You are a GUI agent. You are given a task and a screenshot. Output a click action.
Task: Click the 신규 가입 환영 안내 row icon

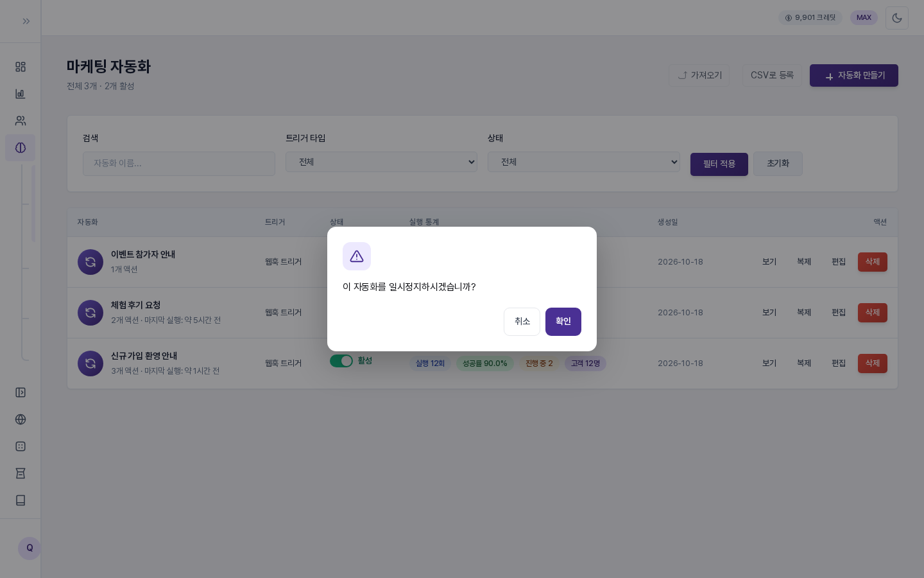click(x=90, y=363)
